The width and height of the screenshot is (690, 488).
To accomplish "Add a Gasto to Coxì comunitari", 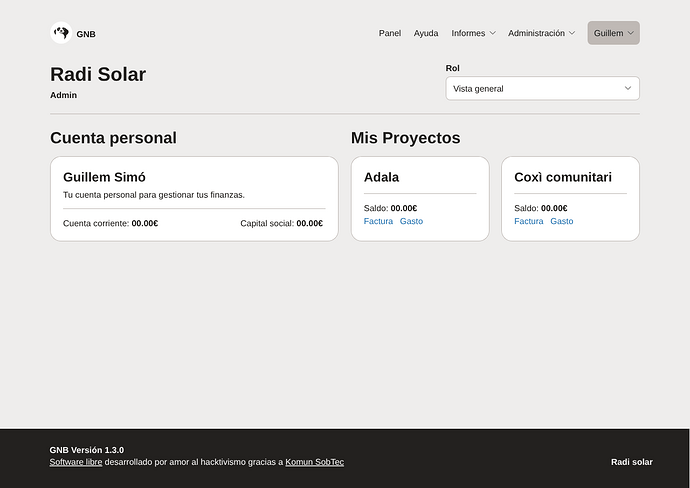I will point(561,221).
